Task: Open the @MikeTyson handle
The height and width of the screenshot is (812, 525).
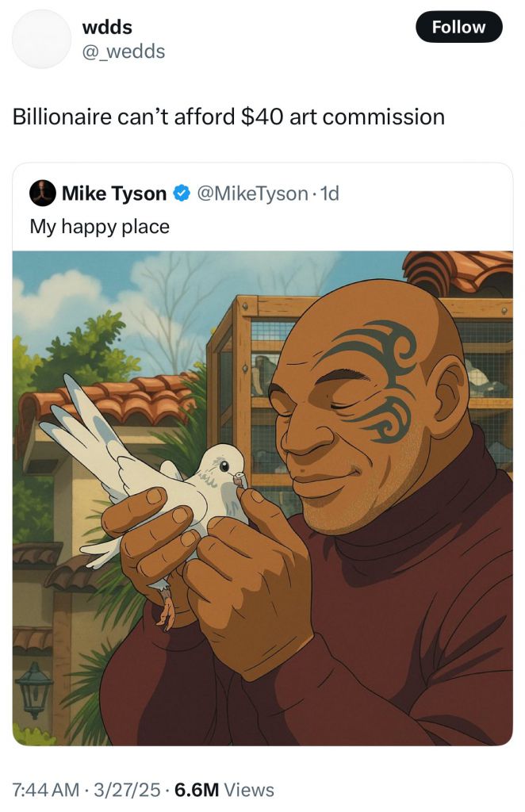Action: click(x=252, y=193)
